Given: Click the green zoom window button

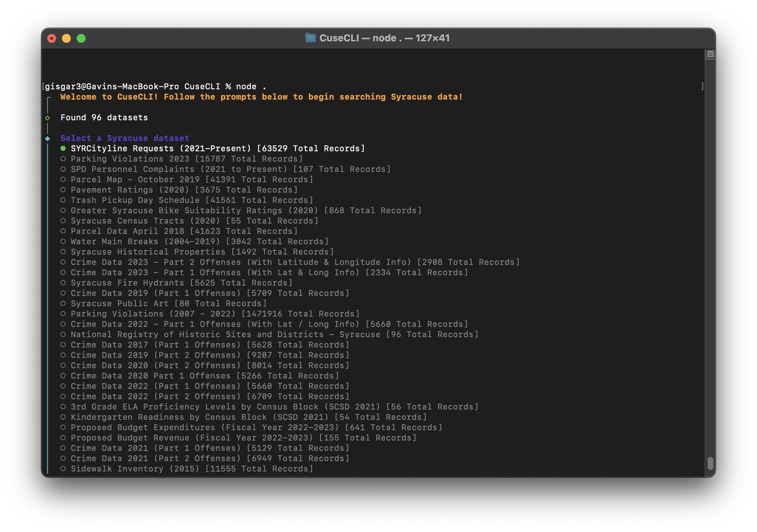Looking at the screenshot, I should click(x=81, y=38).
